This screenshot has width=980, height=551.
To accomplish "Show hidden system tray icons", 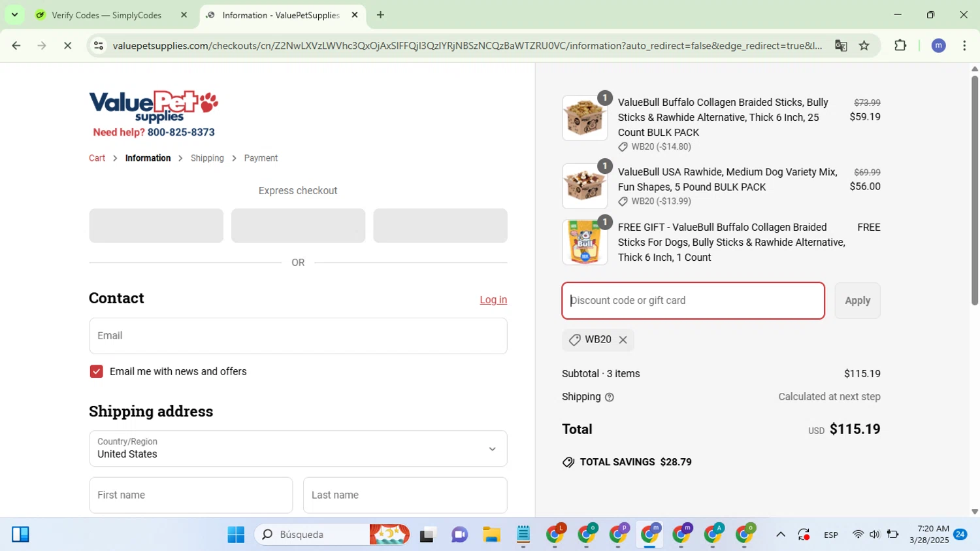I will 781,535.
